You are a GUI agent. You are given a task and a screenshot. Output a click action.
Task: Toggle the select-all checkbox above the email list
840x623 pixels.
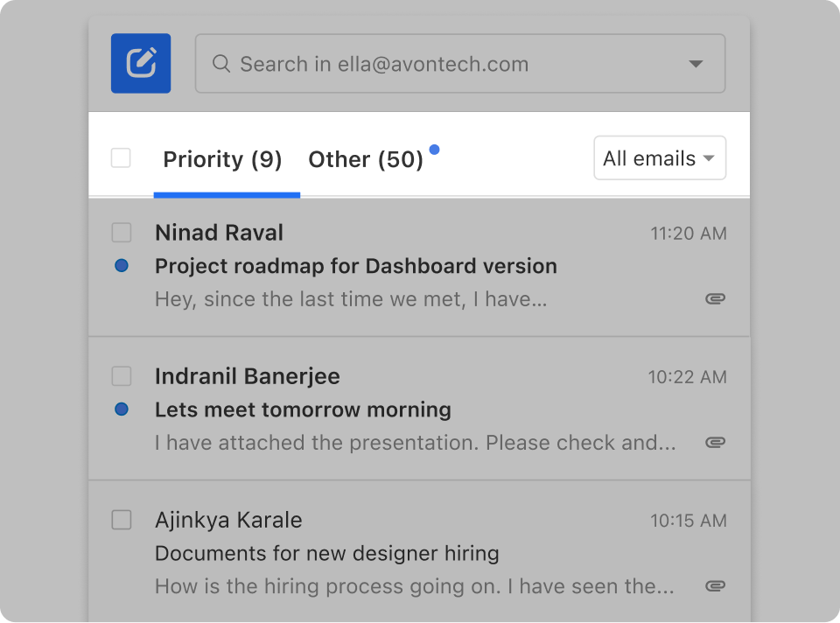click(121, 157)
